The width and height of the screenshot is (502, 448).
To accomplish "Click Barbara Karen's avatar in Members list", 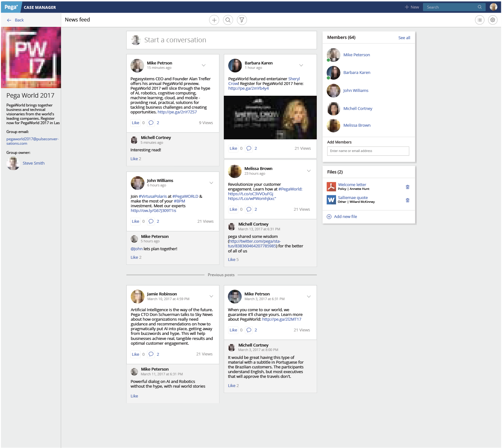I will pyautogui.click(x=334, y=73).
